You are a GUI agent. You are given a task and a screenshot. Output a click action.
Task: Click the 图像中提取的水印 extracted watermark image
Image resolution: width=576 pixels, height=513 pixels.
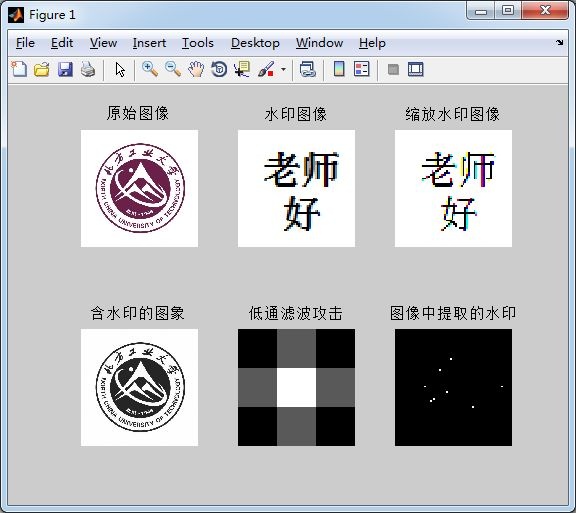click(x=453, y=387)
